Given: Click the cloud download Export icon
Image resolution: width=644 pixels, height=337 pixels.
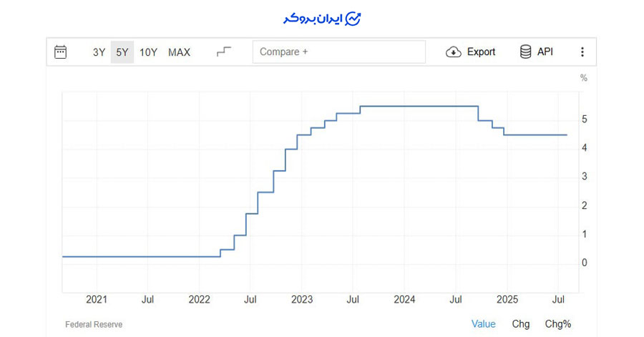Looking at the screenshot, I should 454,52.
